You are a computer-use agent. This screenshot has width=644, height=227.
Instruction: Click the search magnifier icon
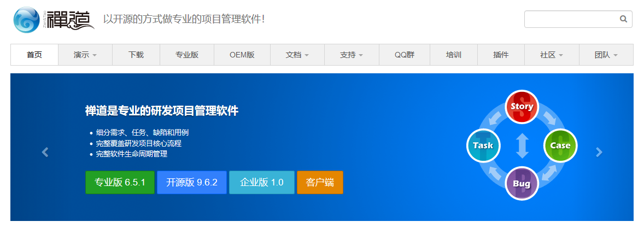pyautogui.click(x=623, y=19)
